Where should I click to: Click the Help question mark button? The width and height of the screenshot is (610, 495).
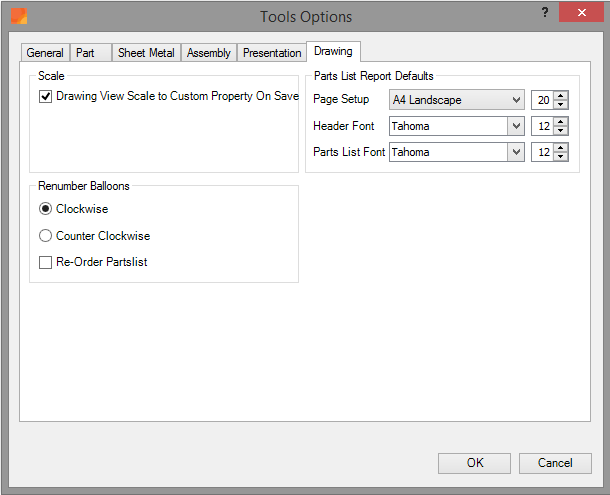coord(544,12)
